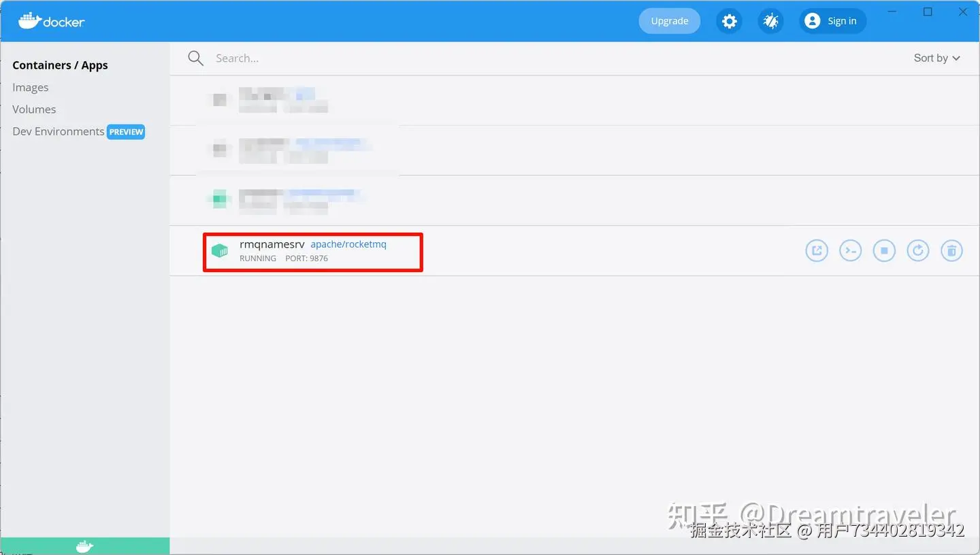Open CLI terminal for rmqnamesrv
Viewport: 980px width, 555px height.
(851, 251)
